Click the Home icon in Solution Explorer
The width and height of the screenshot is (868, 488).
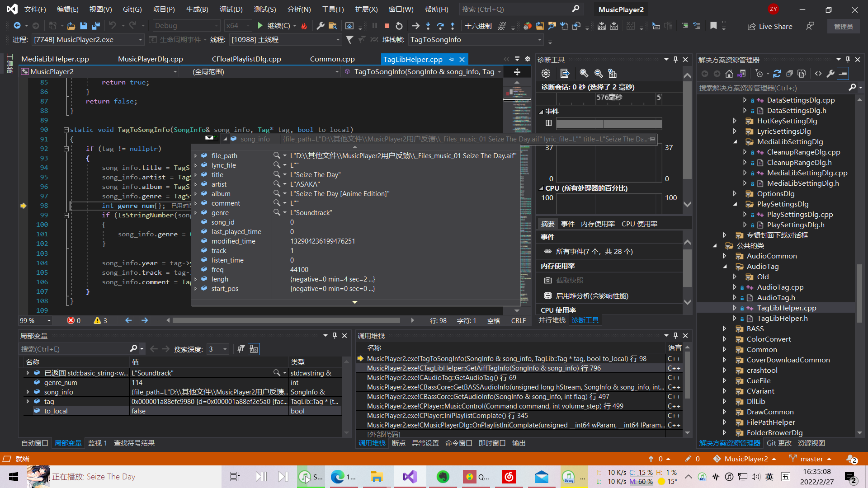(x=729, y=74)
